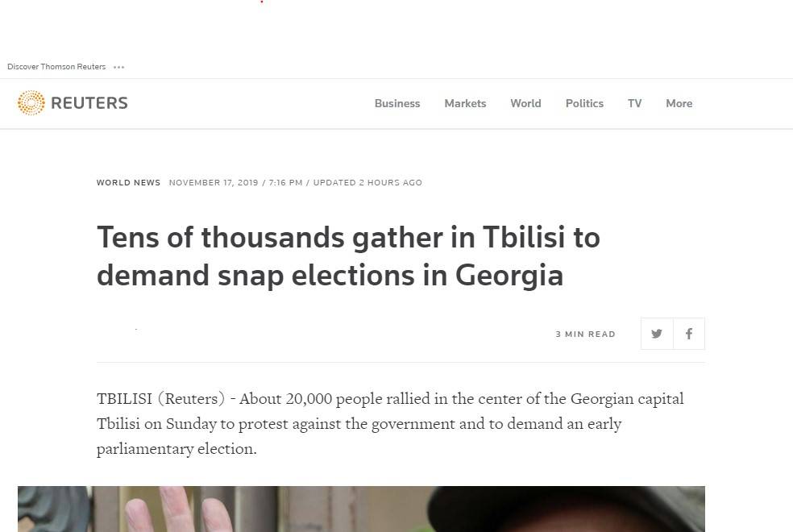Open the Markets section

(465, 103)
